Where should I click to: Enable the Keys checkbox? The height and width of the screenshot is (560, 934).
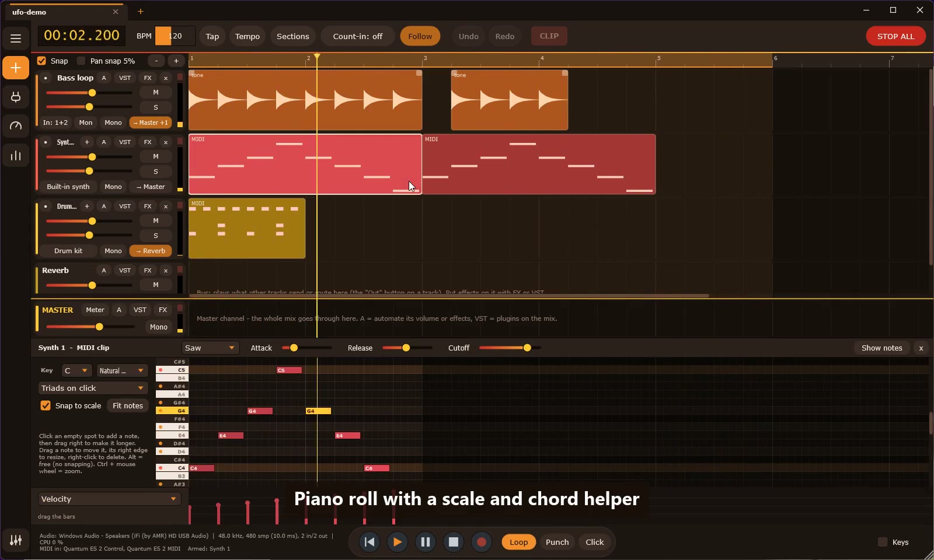(883, 542)
